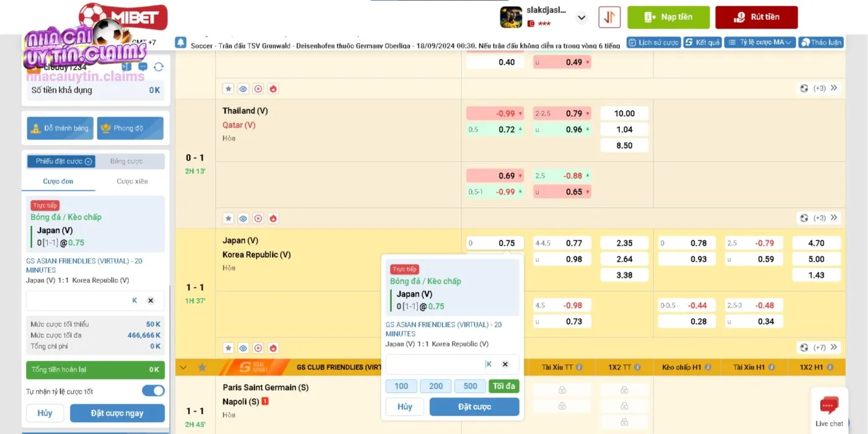Open the chat bubble icon beside username
The image size is (868, 434).
coord(143,67)
